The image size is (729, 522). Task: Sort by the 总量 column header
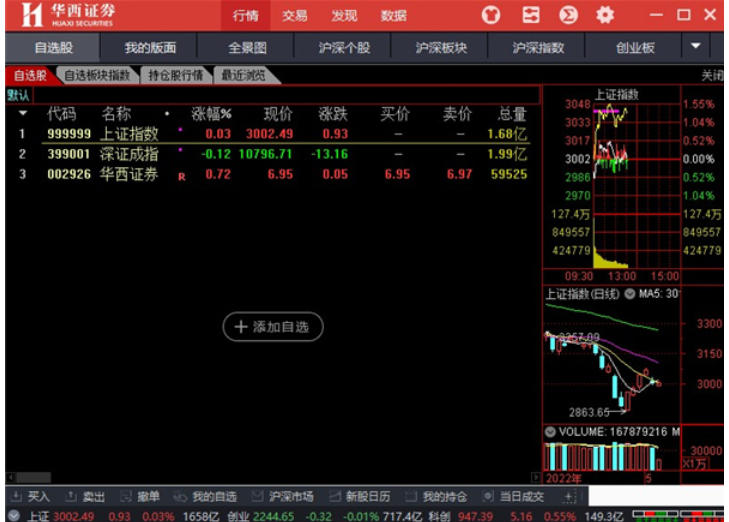[x=512, y=114]
